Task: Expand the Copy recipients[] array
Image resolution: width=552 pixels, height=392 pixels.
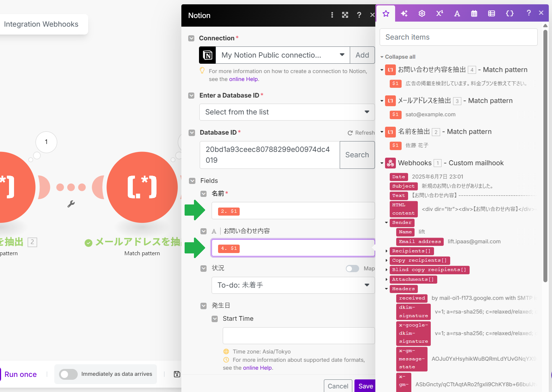Action: pos(387,260)
